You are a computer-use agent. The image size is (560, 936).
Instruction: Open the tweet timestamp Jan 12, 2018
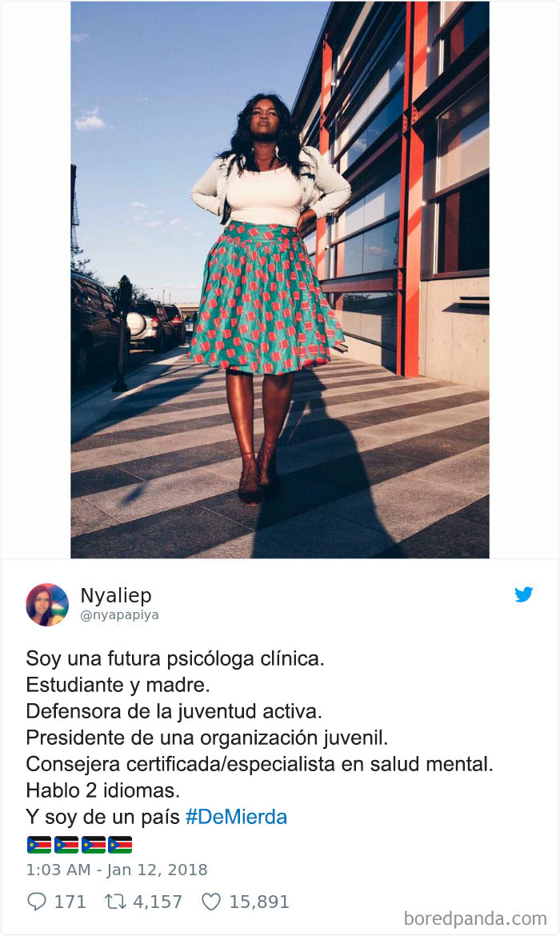point(117,870)
